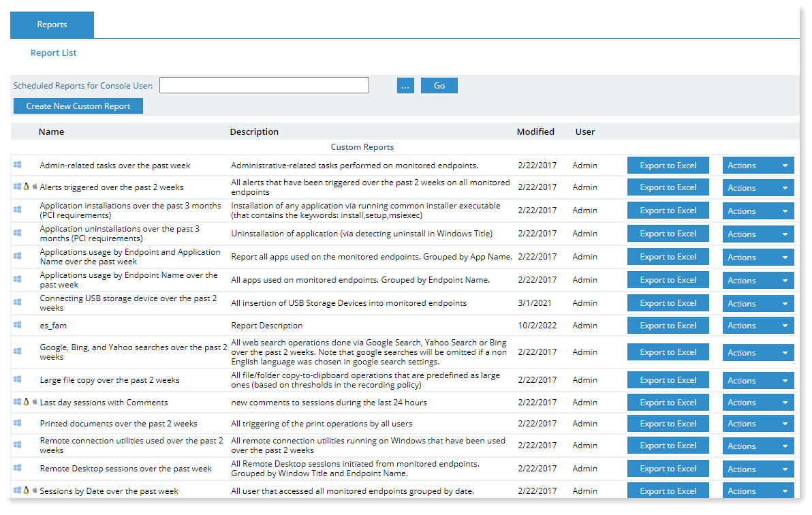The width and height of the screenshot is (812, 515).
Task: Click the Windows icon beside Connecting USB storage report
Action: (x=17, y=302)
